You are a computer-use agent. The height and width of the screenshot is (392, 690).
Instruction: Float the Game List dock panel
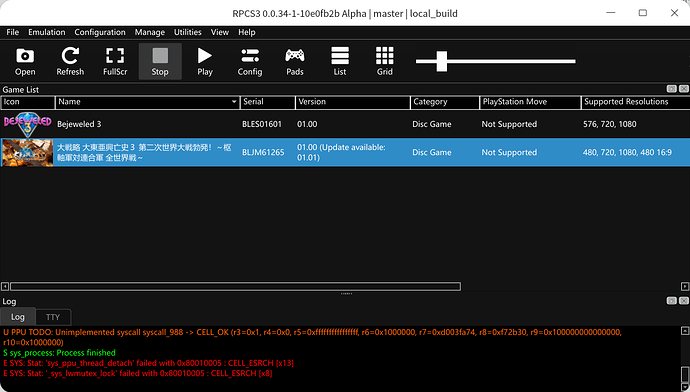pos(672,89)
